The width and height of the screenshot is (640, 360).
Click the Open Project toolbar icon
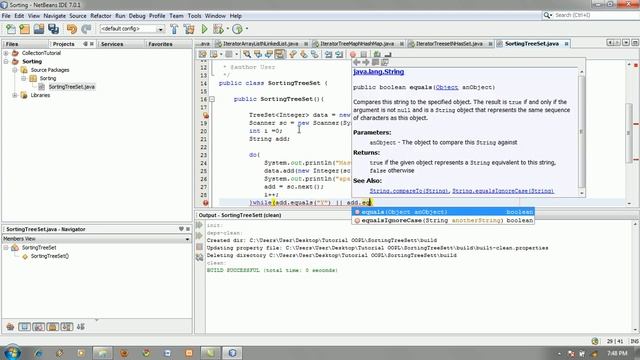coord(39,29)
